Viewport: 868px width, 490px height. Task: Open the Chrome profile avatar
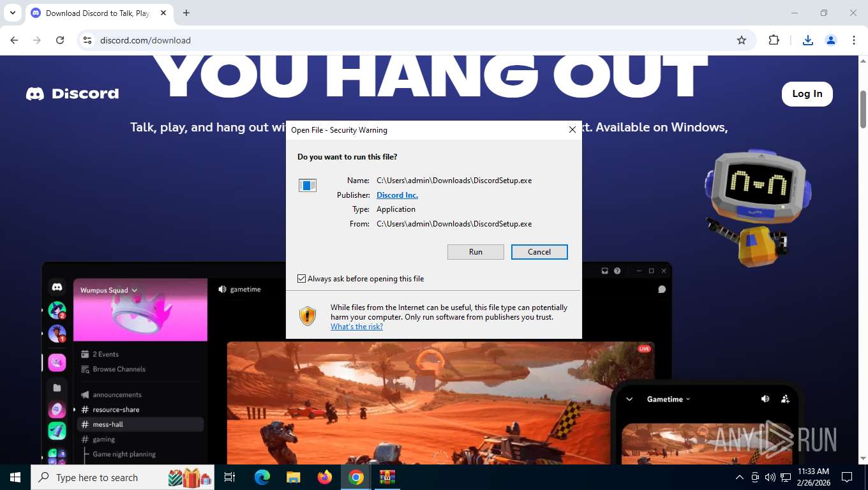pos(831,40)
